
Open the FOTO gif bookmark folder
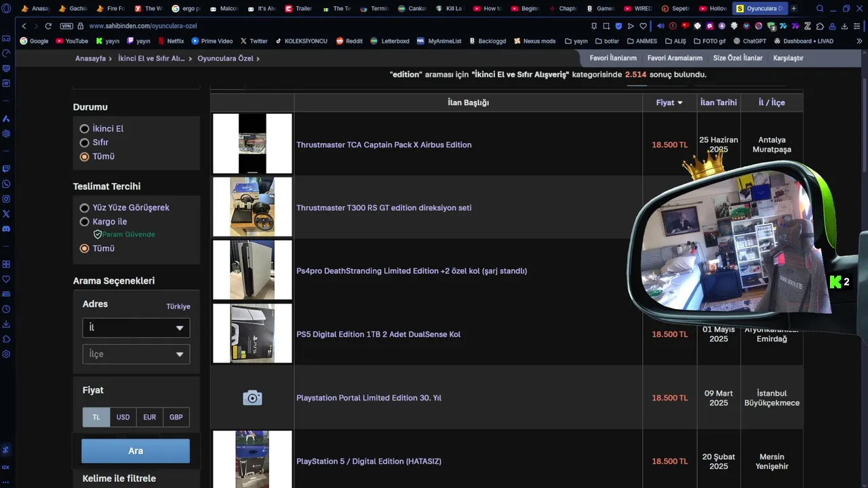[709, 41]
